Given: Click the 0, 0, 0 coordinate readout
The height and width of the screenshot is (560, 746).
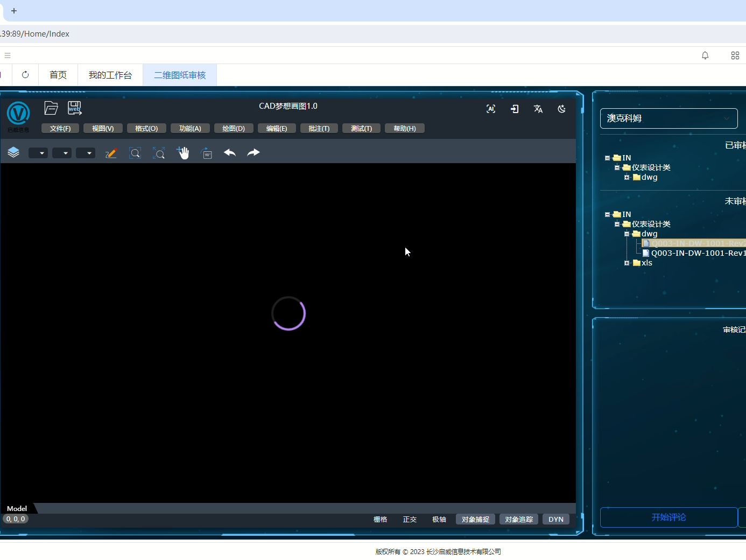Looking at the screenshot, I should tap(16, 519).
